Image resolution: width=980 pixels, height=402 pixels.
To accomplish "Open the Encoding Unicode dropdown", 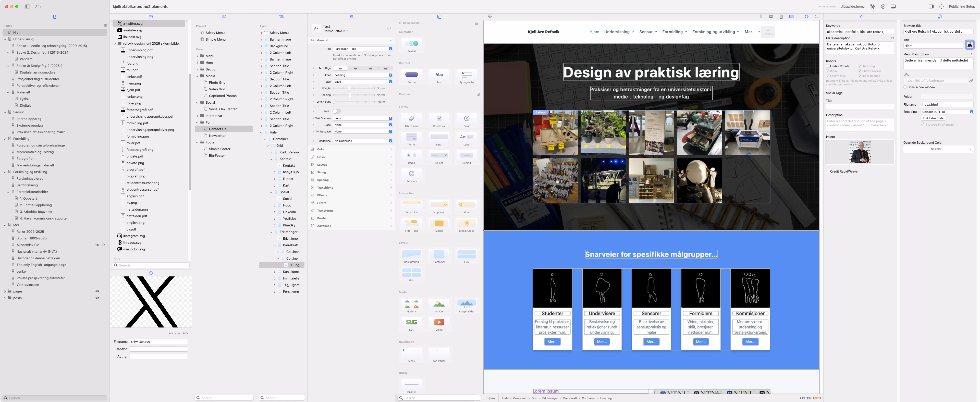I will (x=947, y=112).
